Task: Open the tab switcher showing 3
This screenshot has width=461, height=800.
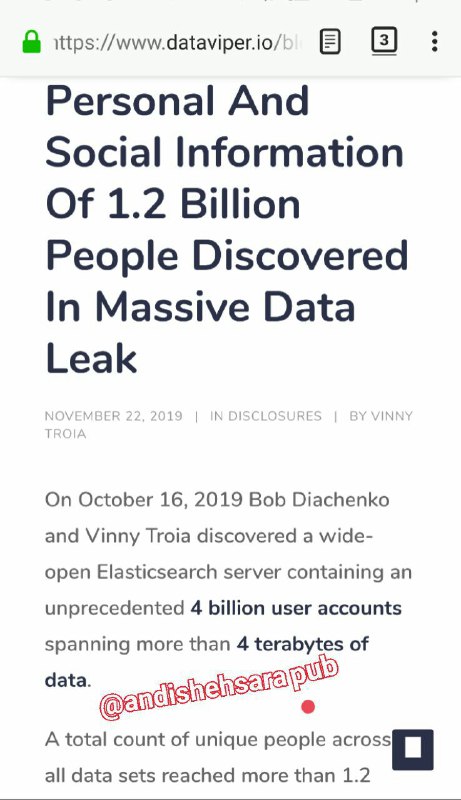Action: point(384,40)
